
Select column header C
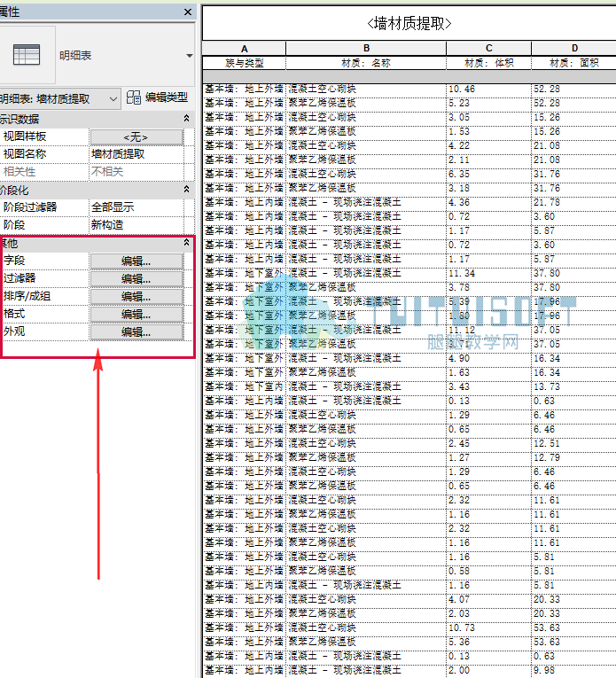489,49
